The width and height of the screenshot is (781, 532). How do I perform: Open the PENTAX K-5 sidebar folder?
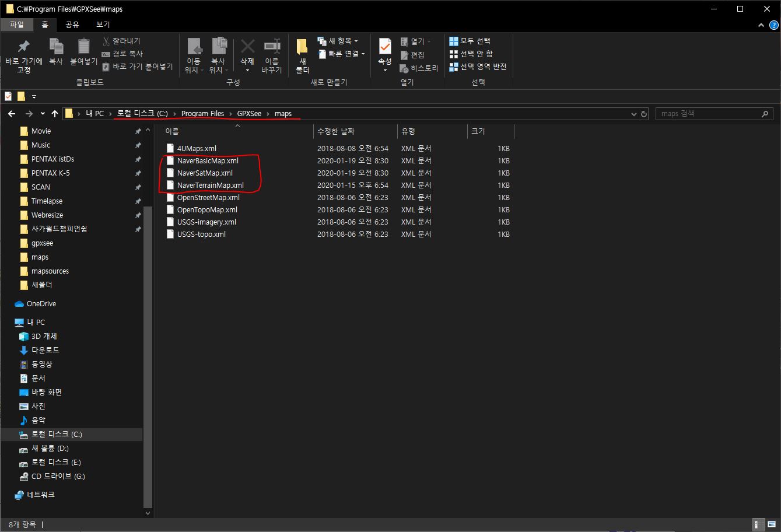click(50, 173)
